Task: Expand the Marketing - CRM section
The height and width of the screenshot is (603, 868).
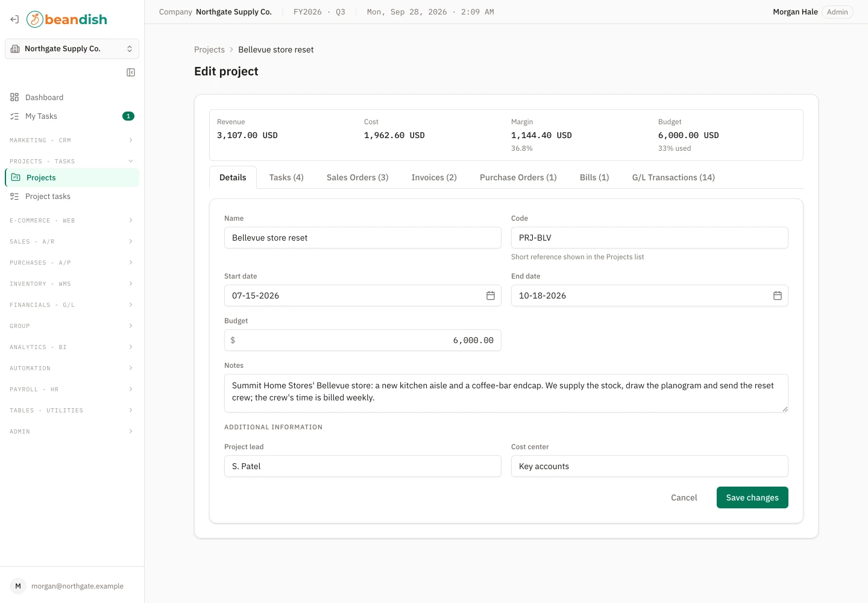Action: coord(72,140)
